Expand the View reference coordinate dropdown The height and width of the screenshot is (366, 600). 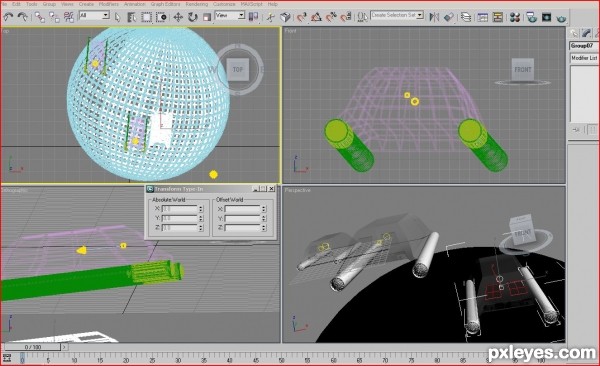[230, 15]
